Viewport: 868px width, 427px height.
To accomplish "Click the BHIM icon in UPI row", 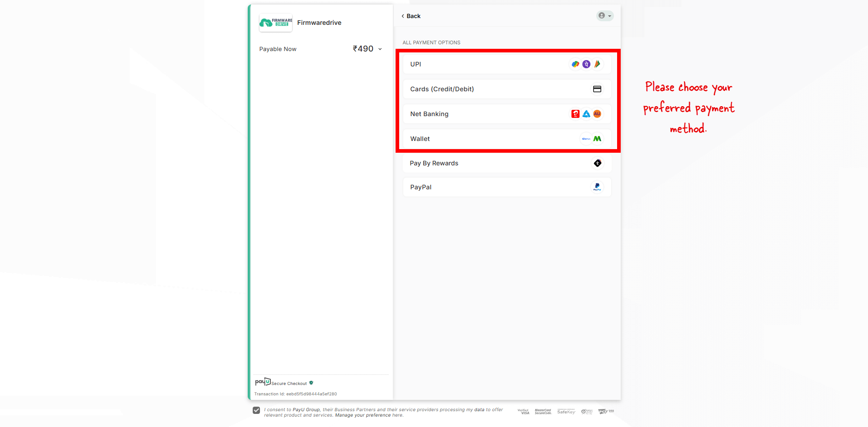I will (597, 64).
